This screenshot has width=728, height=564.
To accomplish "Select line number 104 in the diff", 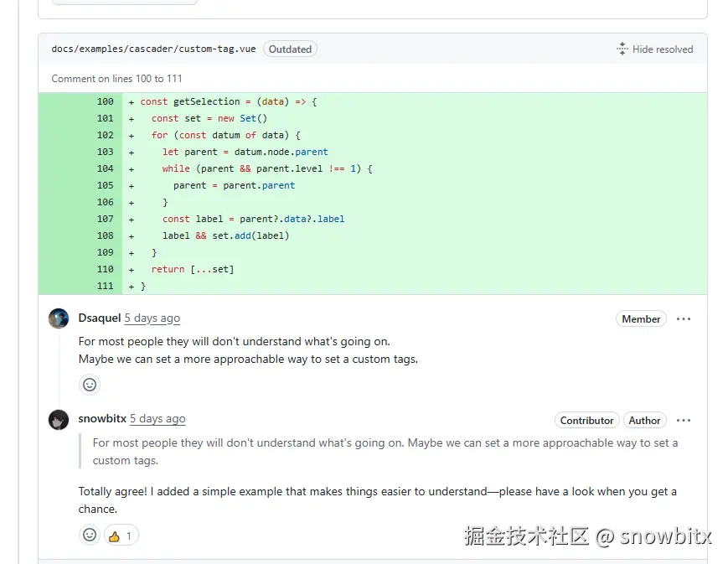I will point(106,168).
